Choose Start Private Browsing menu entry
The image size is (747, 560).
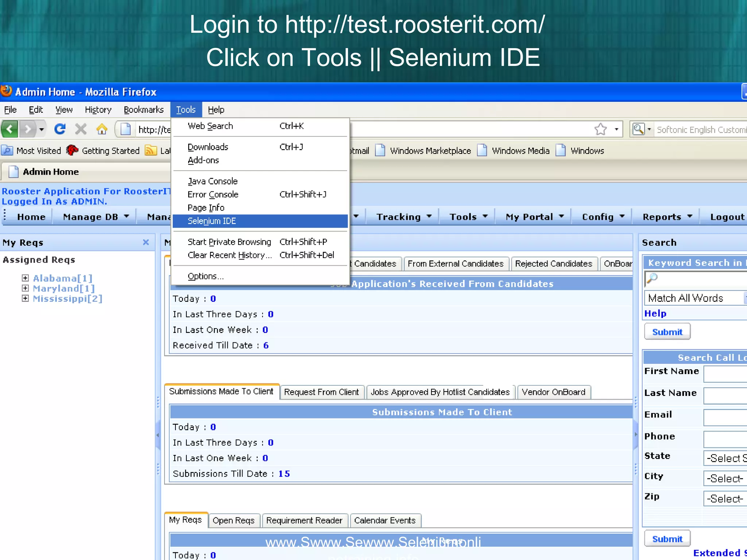click(260, 242)
